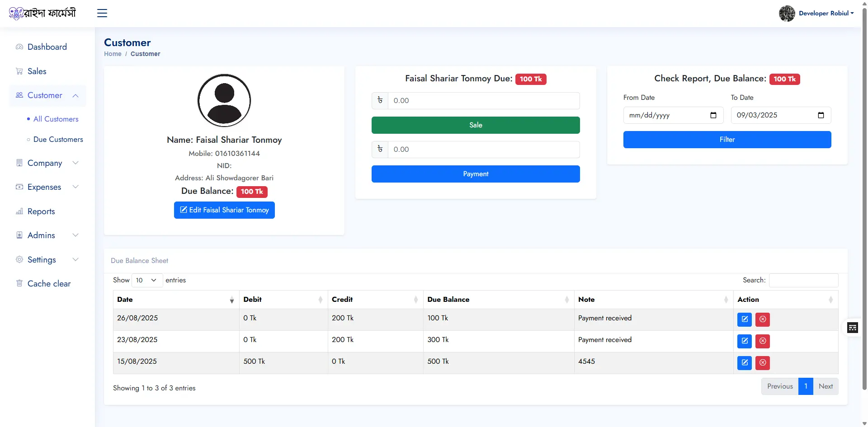Go to Due Customers submenu

click(x=58, y=140)
